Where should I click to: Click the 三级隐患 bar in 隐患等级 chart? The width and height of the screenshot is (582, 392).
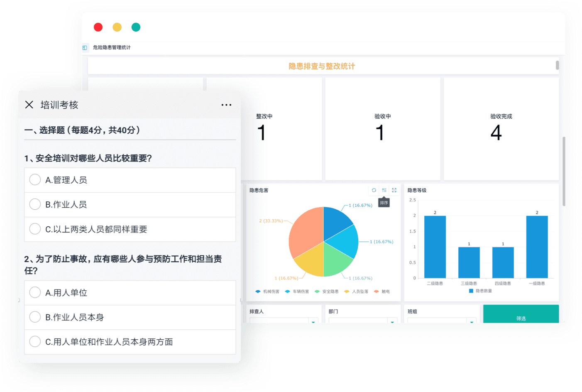pos(469,262)
